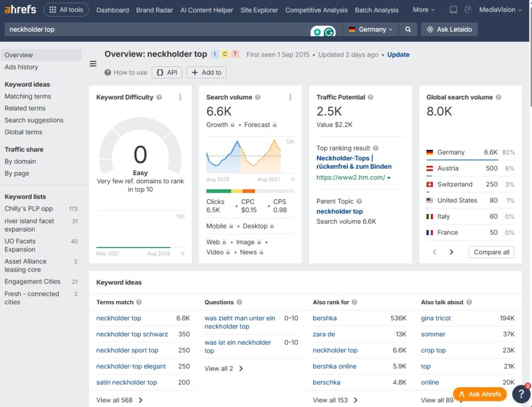Open View all 89 also talk about
532x407 pixels.
437,400
